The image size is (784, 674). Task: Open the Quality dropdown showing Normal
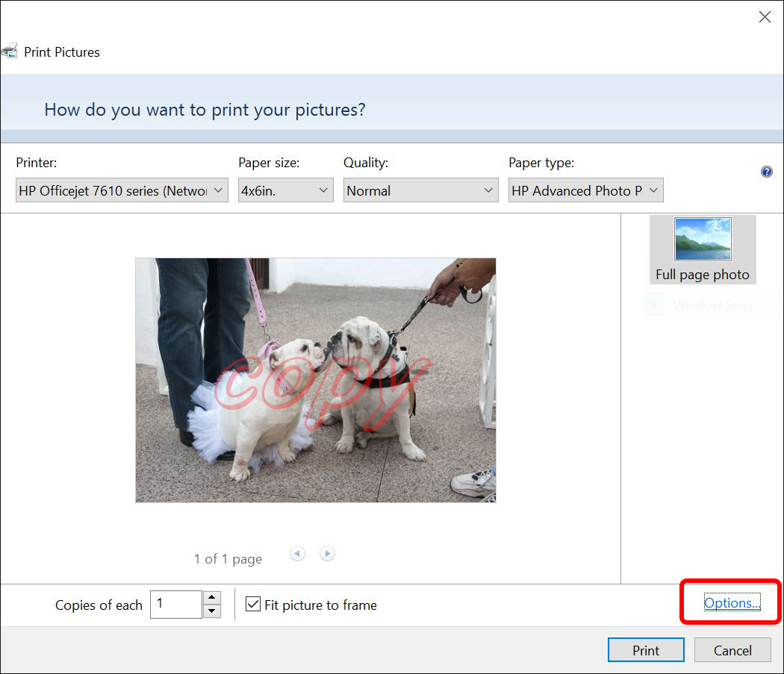[420, 190]
